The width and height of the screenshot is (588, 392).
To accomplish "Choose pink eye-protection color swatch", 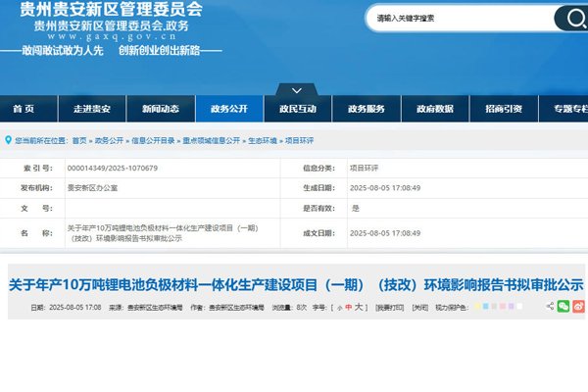I will coord(503,307).
